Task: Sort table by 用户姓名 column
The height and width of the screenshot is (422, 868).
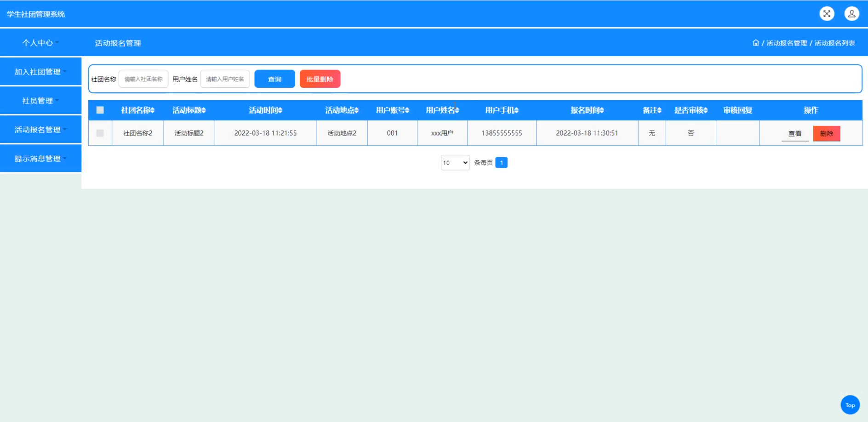Action: (442, 110)
